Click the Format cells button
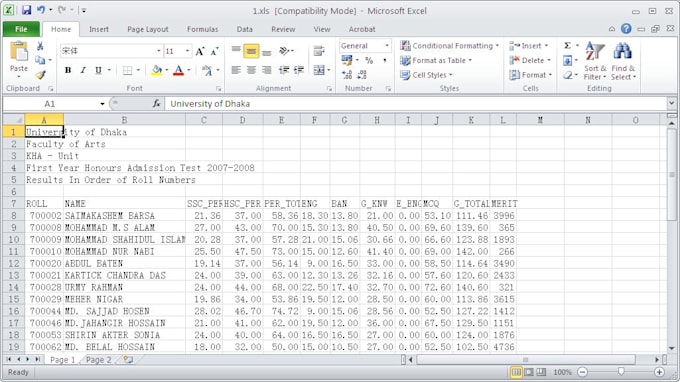 point(531,75)
